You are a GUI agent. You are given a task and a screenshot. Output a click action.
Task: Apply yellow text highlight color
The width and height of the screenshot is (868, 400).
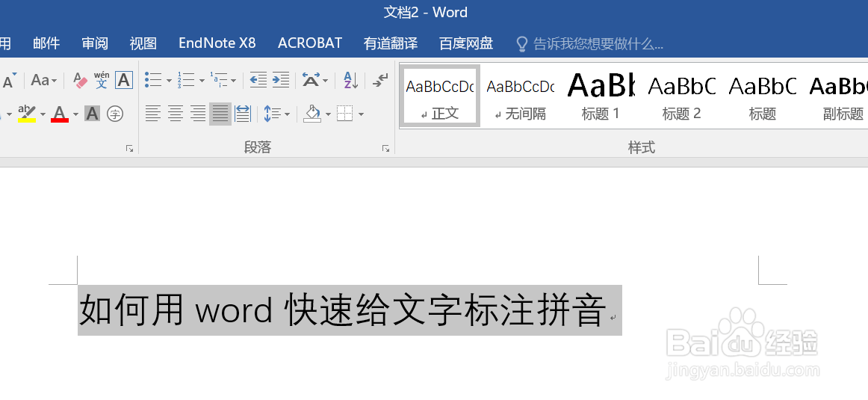pyautogui.click(x=27, y=114)
